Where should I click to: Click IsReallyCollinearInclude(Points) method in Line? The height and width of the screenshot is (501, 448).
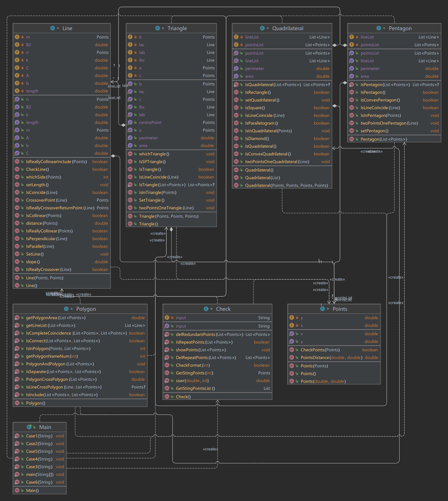(x=62, y=161)
